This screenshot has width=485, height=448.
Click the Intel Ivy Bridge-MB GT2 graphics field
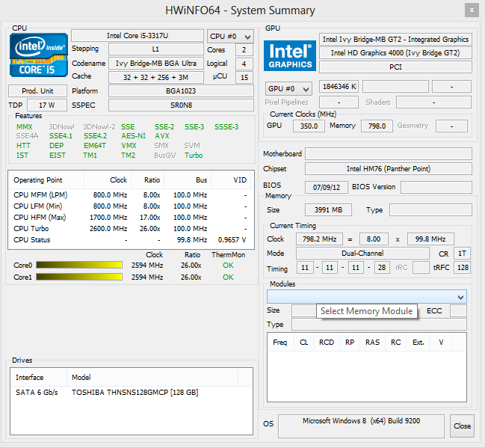click(x=395, y=40)
